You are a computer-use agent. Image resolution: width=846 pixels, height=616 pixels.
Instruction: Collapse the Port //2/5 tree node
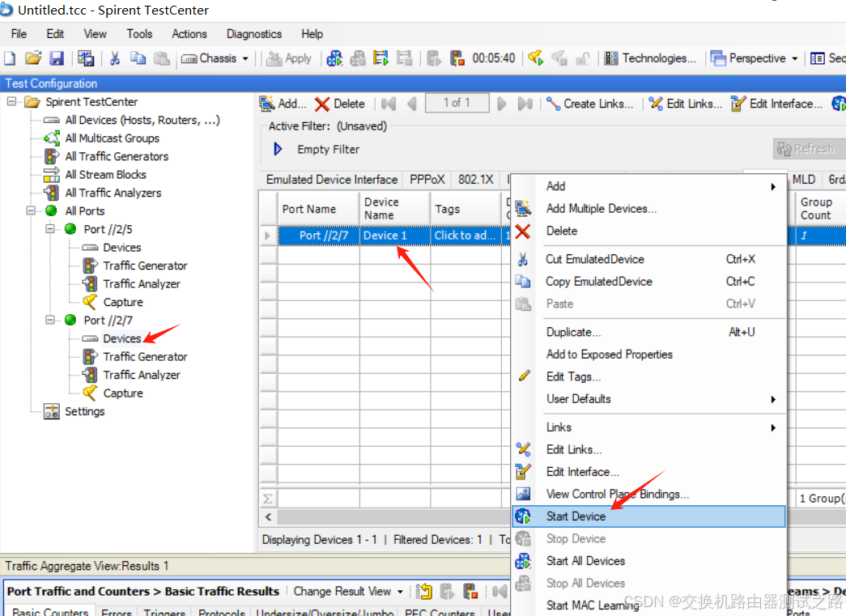49,229
